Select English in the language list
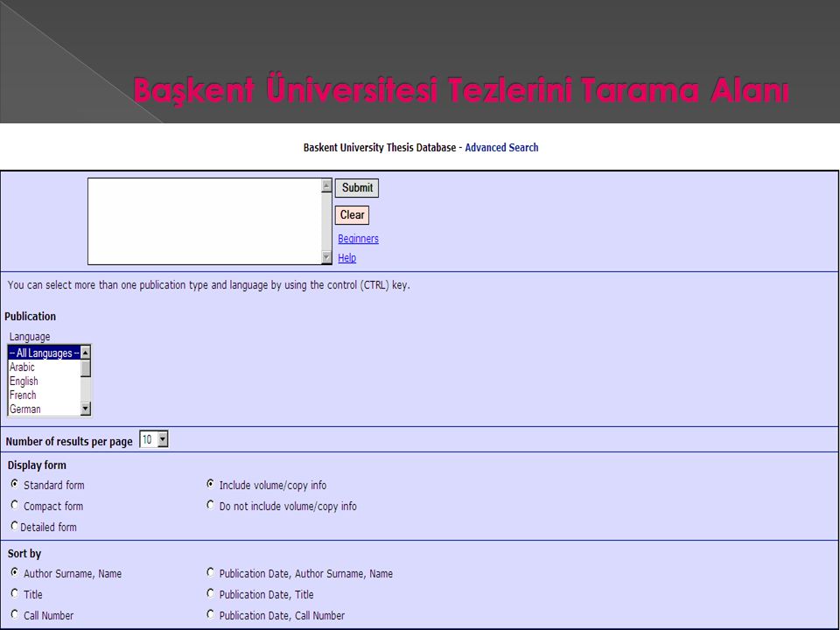 tap(44, 381)
